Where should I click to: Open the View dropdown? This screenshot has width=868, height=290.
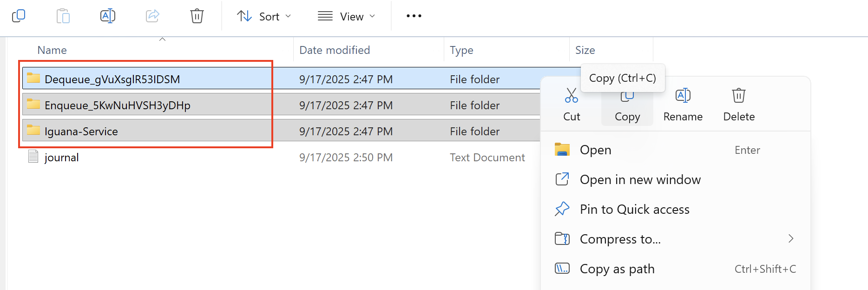pos(346,17)
